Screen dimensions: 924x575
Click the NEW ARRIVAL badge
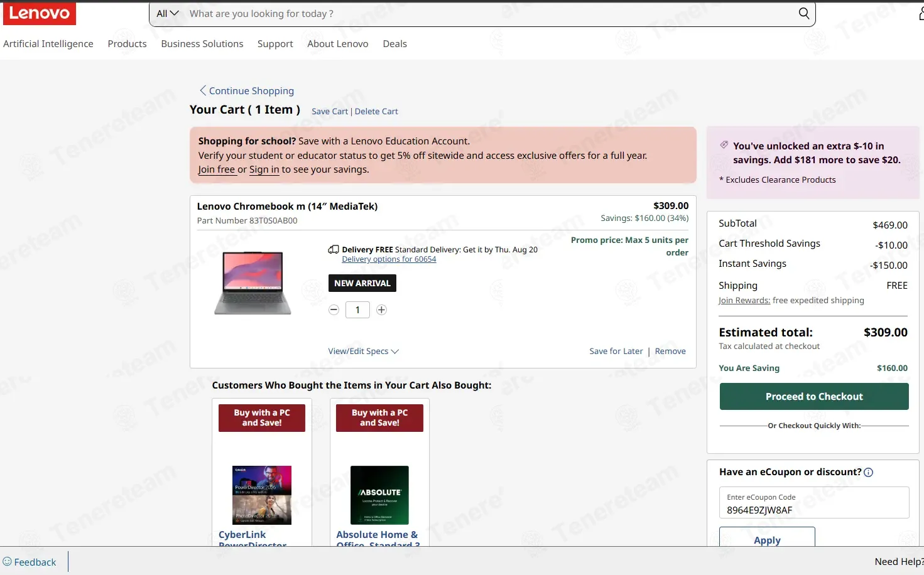tap(362, 283)
